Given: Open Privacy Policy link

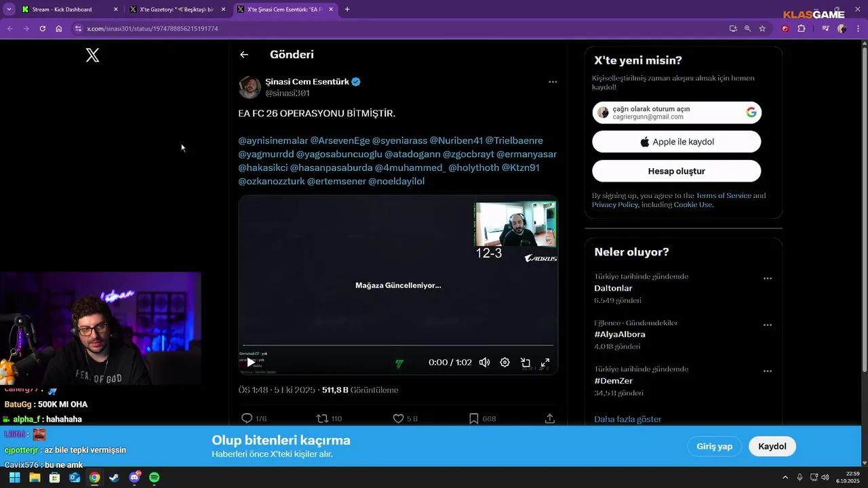Looking at the screenshot, I should [615, 205].
